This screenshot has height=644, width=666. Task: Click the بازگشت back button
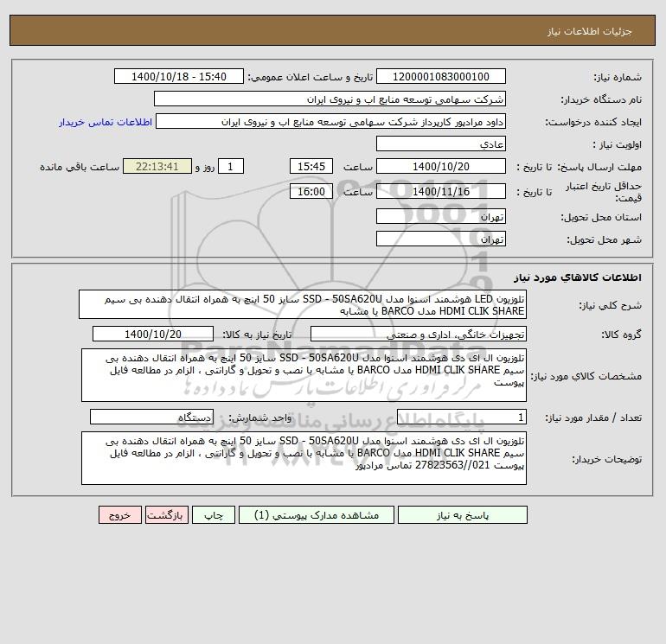[x=166, y=515]
